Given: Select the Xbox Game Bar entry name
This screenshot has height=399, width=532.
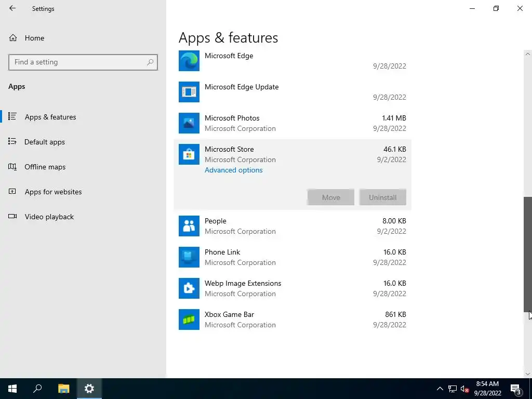Looking at the screenshot, I should pyautogui.click(x=229, y=314).
